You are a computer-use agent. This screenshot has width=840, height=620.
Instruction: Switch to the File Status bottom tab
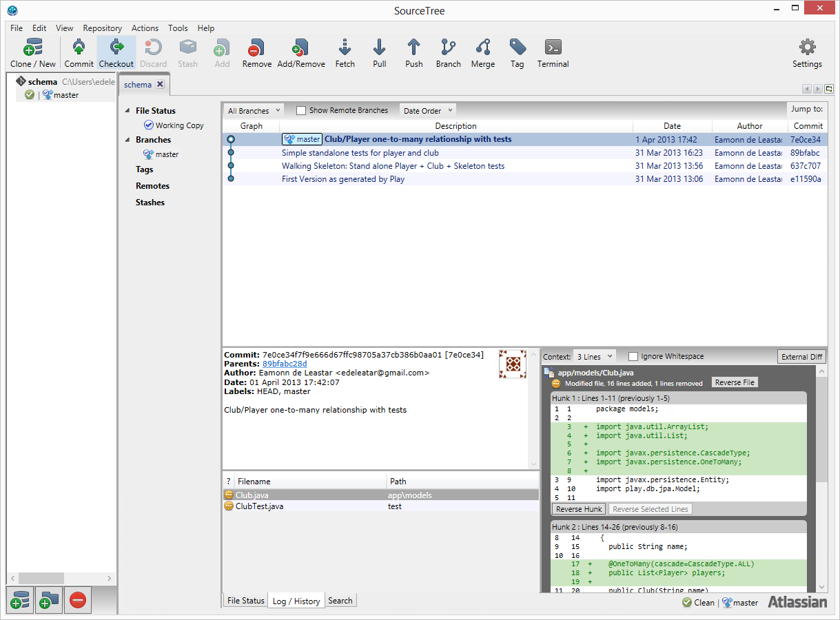coord(246,601)
